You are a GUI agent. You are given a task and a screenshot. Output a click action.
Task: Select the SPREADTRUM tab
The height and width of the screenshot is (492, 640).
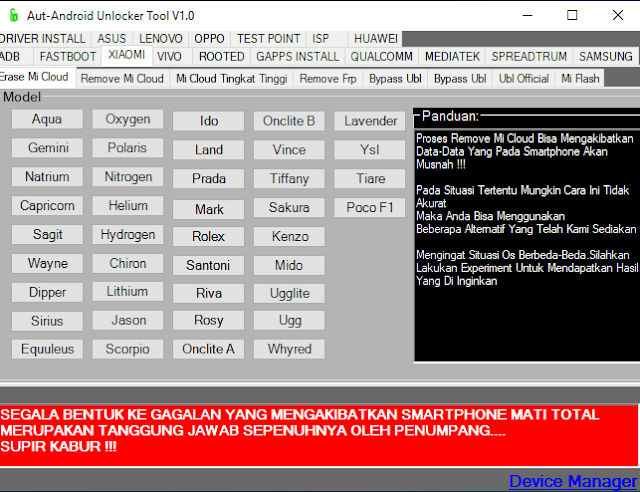point(529,56)
